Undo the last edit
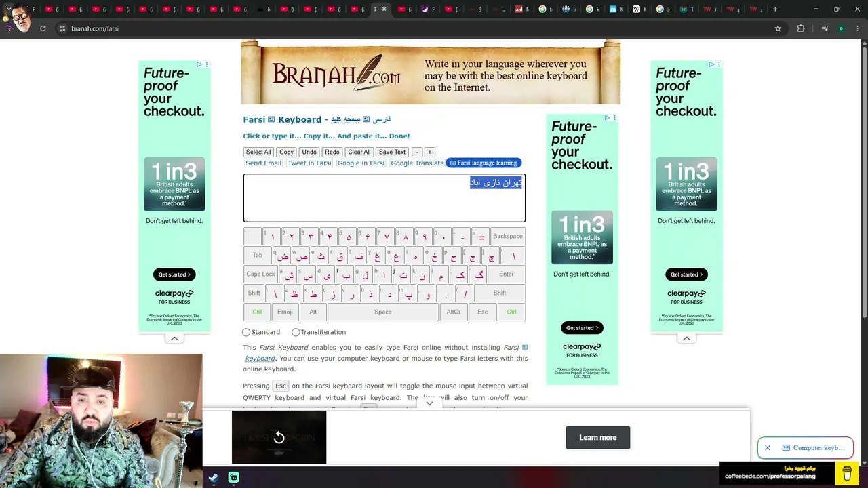868x488 pixels. [309, 152]
